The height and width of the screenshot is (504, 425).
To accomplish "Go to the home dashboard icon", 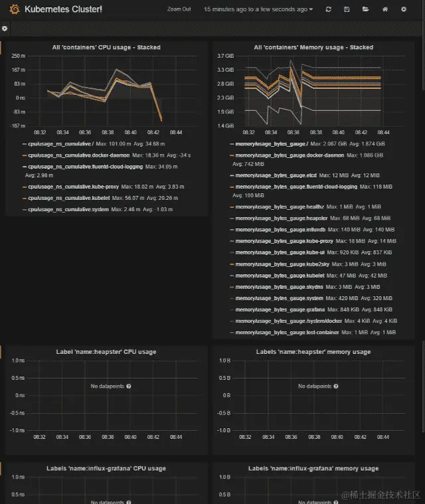I will 384,9.
